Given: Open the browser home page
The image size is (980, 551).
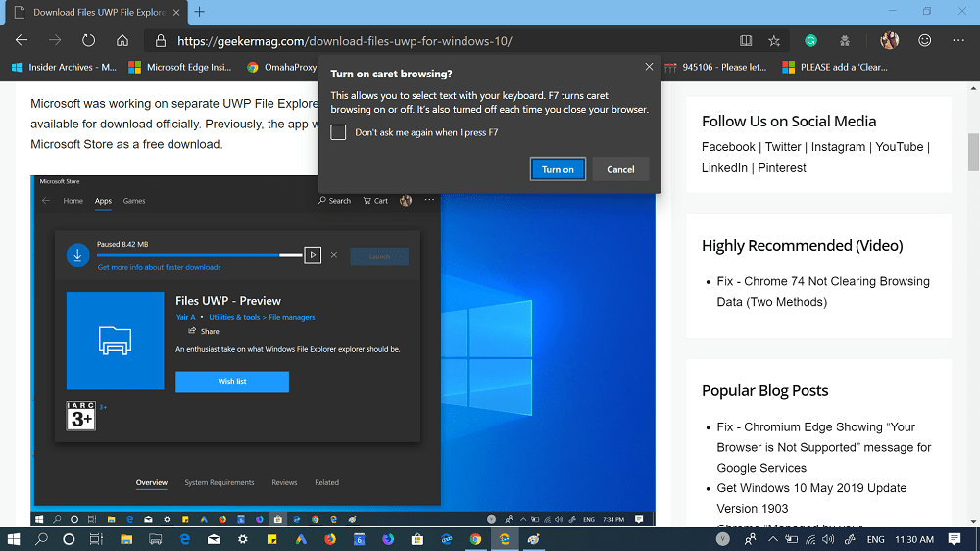Looking at the screenshot, I should click(122, 40).
